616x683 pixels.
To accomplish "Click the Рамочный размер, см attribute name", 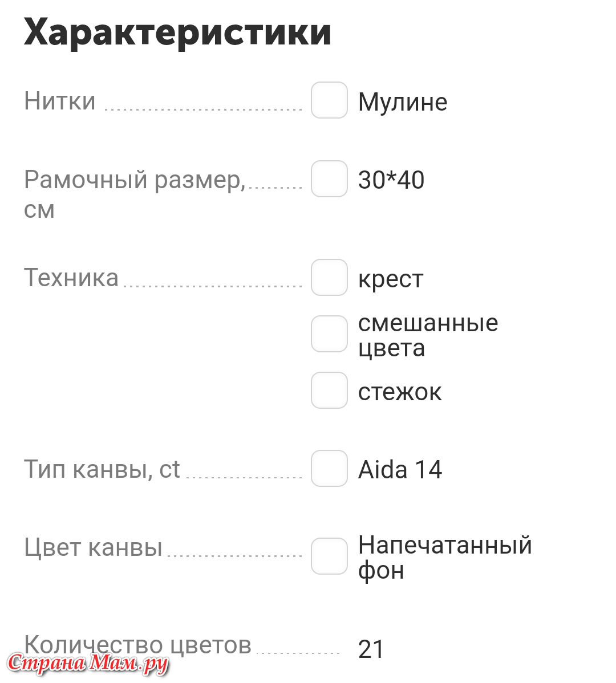I will click(135, 194).
